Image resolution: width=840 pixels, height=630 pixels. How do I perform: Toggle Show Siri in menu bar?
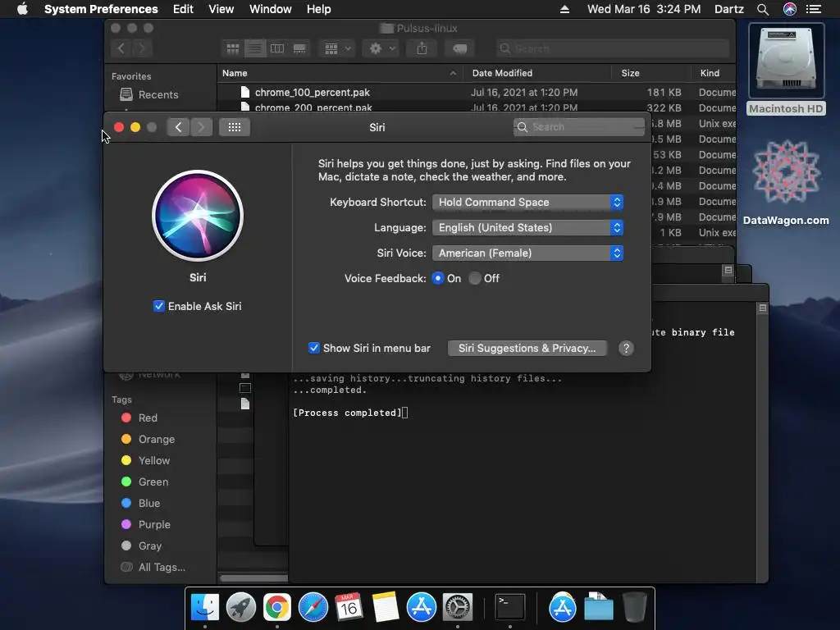[x=314, y=348]
